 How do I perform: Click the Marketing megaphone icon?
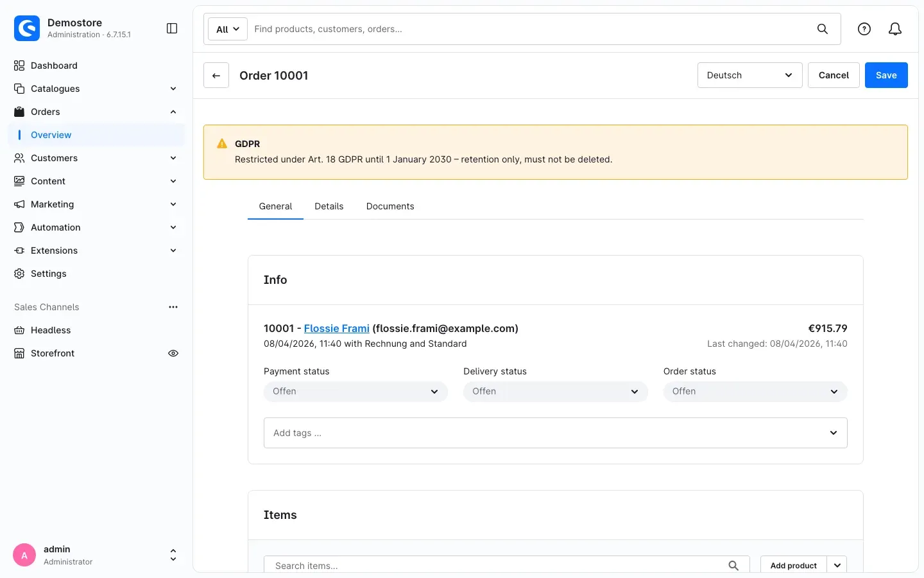coord(19,204)
